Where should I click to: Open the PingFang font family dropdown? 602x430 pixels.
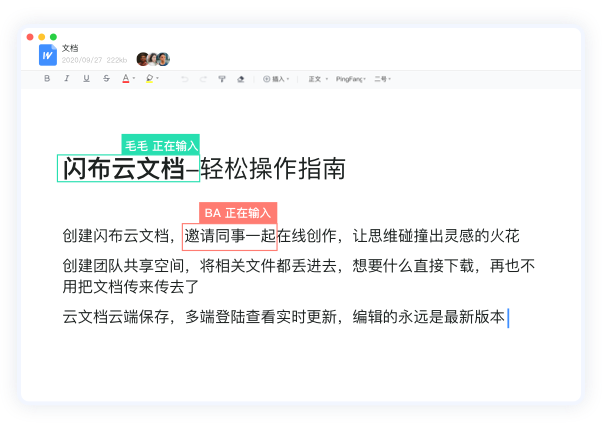350,78
